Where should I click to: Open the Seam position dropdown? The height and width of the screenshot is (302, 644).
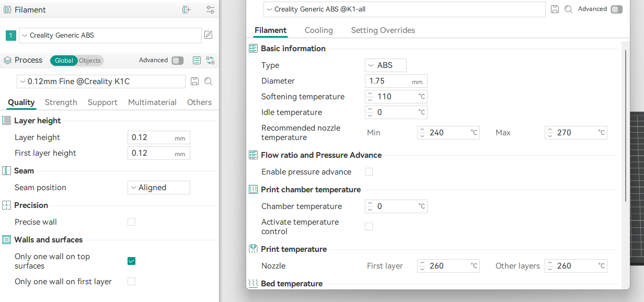pos(158,188)
